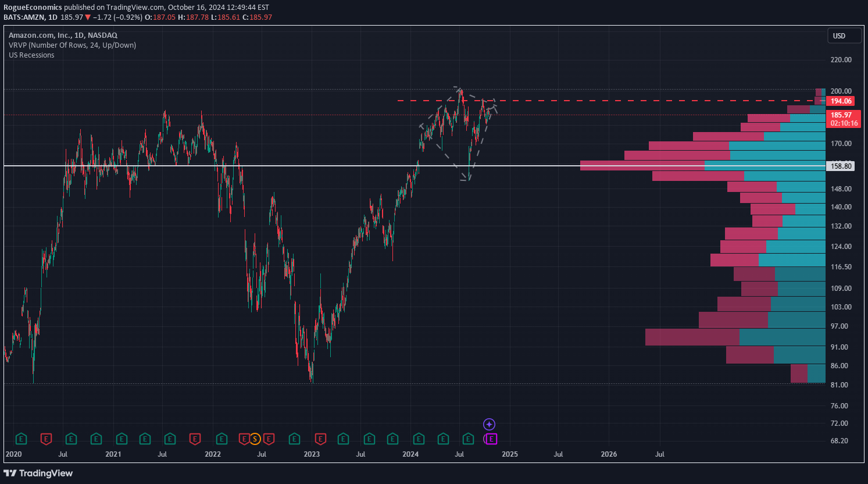Click the last green earnings icon before magenta one
This screenshot has height=484, width=868.
[x=468, y=439]
